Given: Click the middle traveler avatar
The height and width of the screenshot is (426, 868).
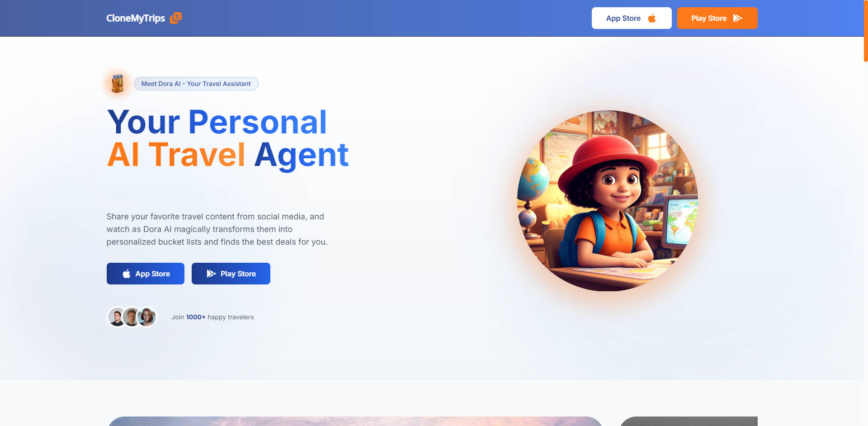Looking at the screenshot, I should 132,317.
